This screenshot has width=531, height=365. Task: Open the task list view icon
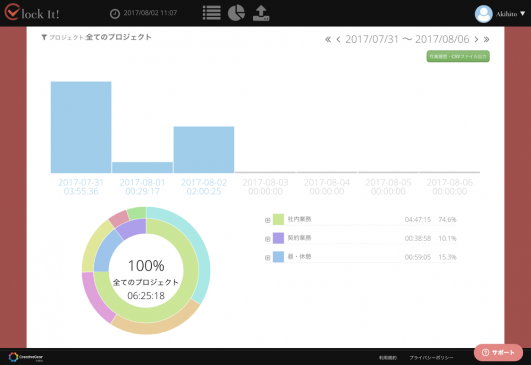[x=212, y=13]
